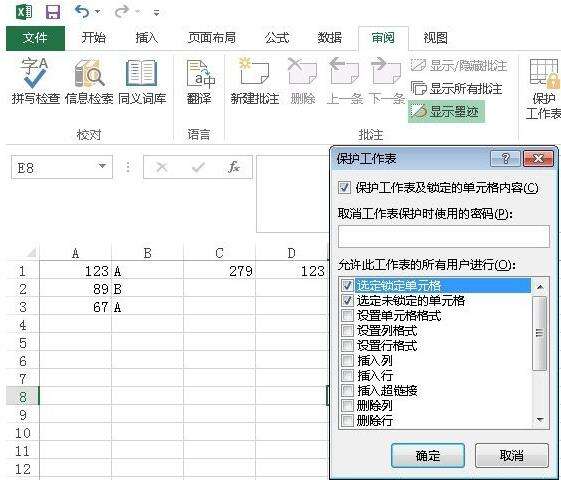
Task: Undo the last action
Action: tap(82, 12)
